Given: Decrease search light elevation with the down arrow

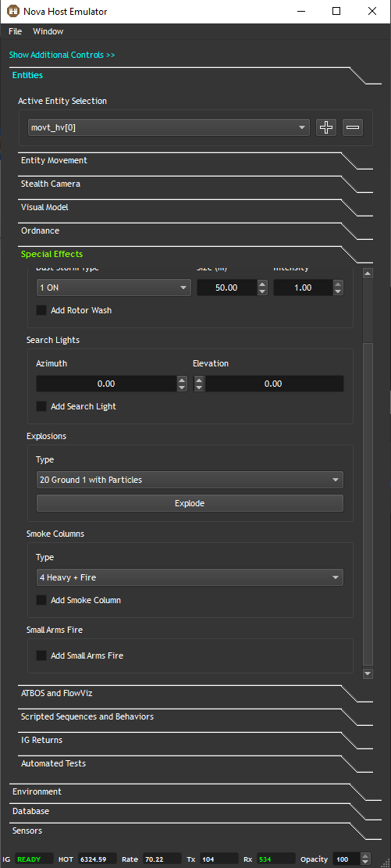Looking at the screenshot, I should pos(199,388).
